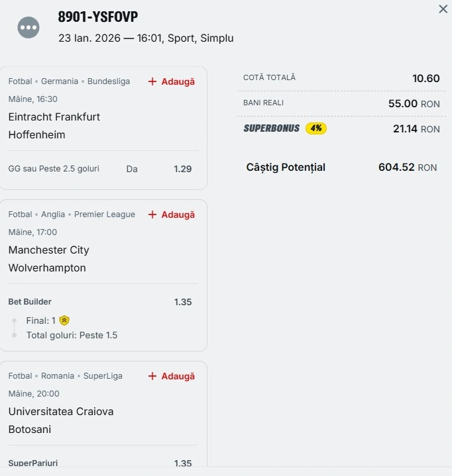
Task: Open the SuperLiga league breadcrumb
Action: click(x=103, y=376)
